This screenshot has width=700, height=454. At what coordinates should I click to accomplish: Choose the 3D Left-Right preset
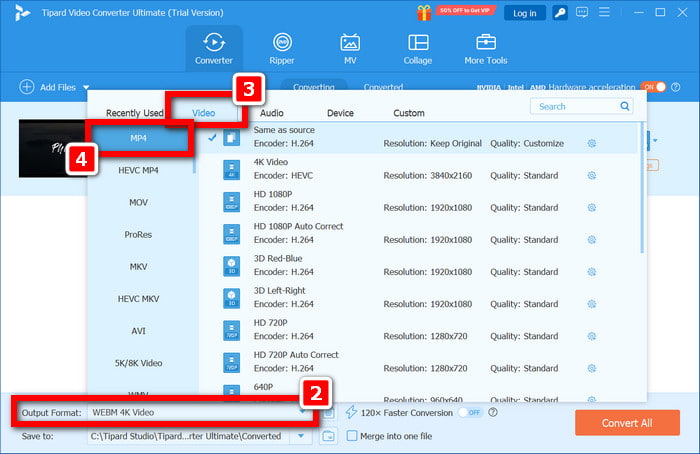coord(420,298)
